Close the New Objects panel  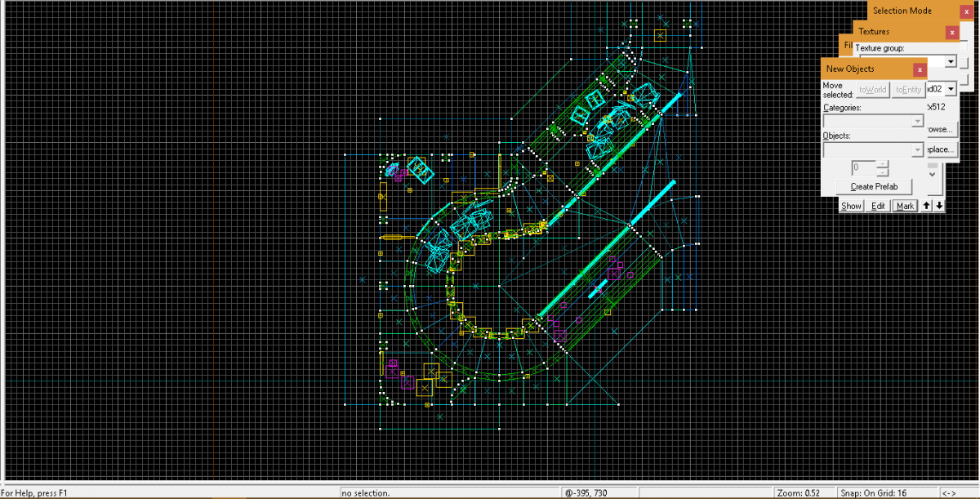click(x=920, y=69)
